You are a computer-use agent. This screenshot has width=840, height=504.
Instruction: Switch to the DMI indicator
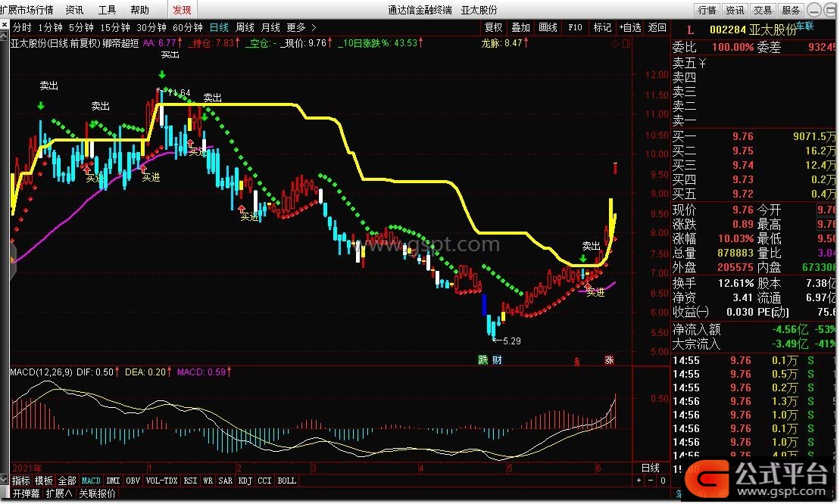pyautogui.click(x=113, y=481)
